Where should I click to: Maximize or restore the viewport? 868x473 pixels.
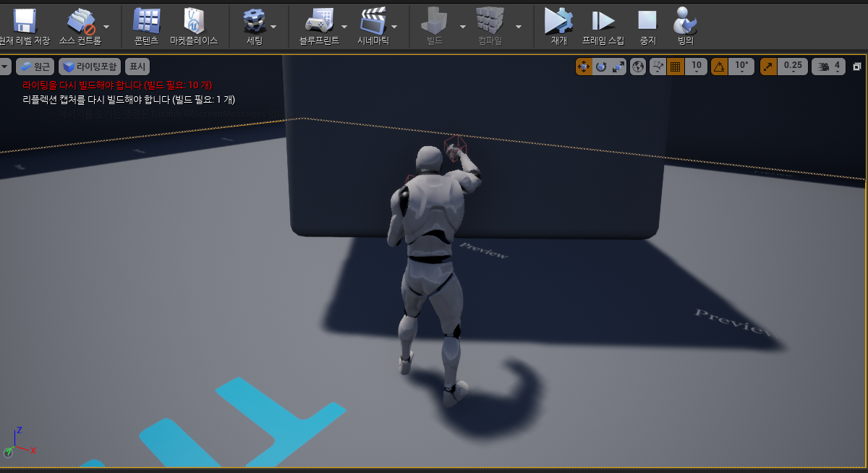point(857,67)
